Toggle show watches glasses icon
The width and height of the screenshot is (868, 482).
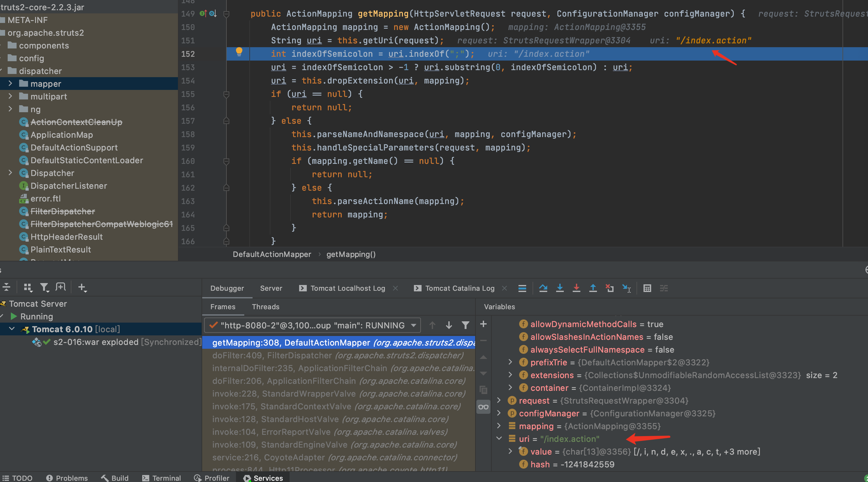click(x=483, y=407)
